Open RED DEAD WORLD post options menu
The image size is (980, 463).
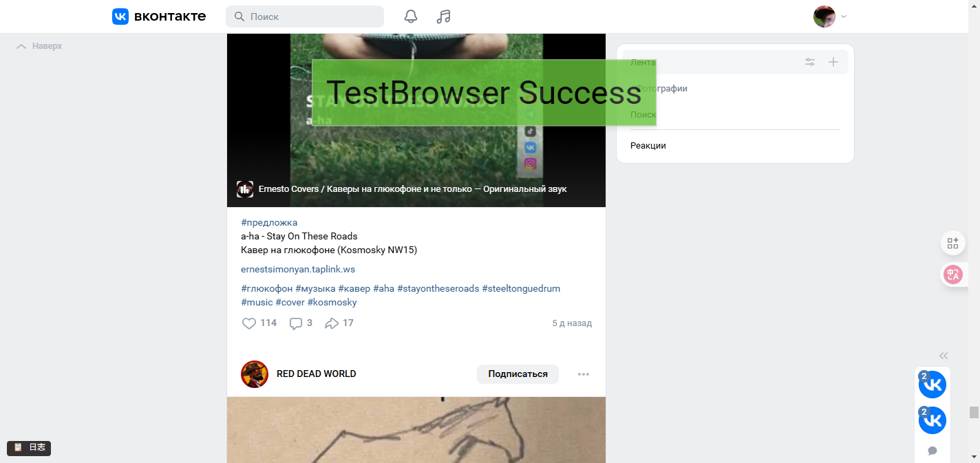[x=584, y=374]
